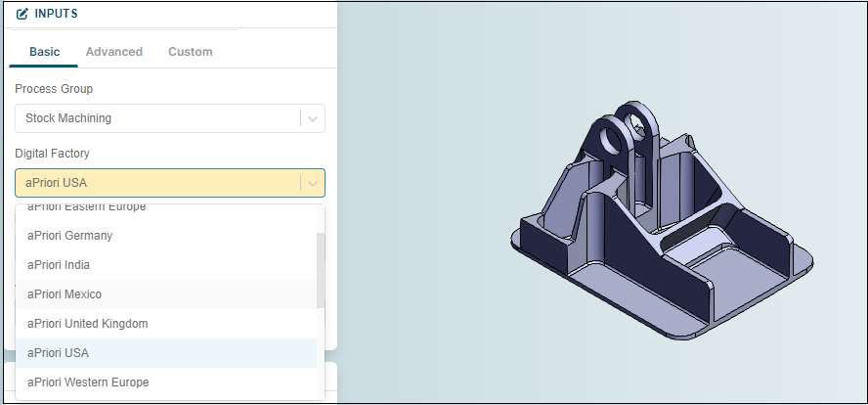Image resolution: width=868 pixels, height=405 pixels.
Task: Choose aPriori United Kingdom option
Action: [x=166, y=324]
